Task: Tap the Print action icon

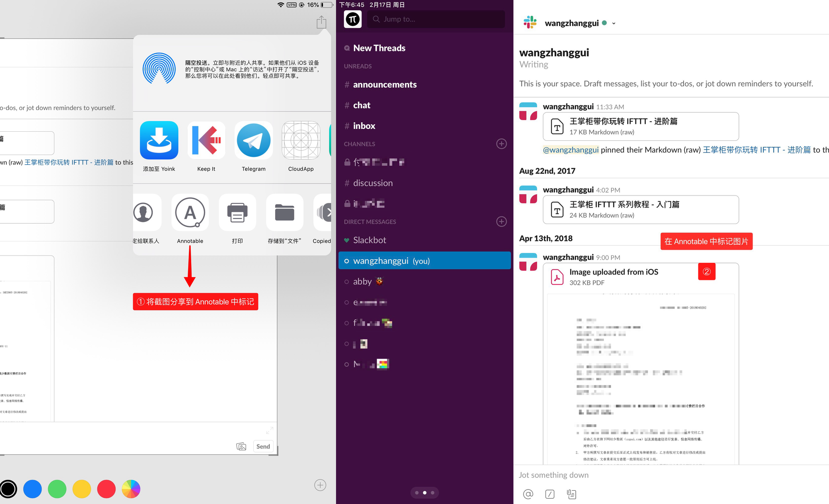Action: 238,212
